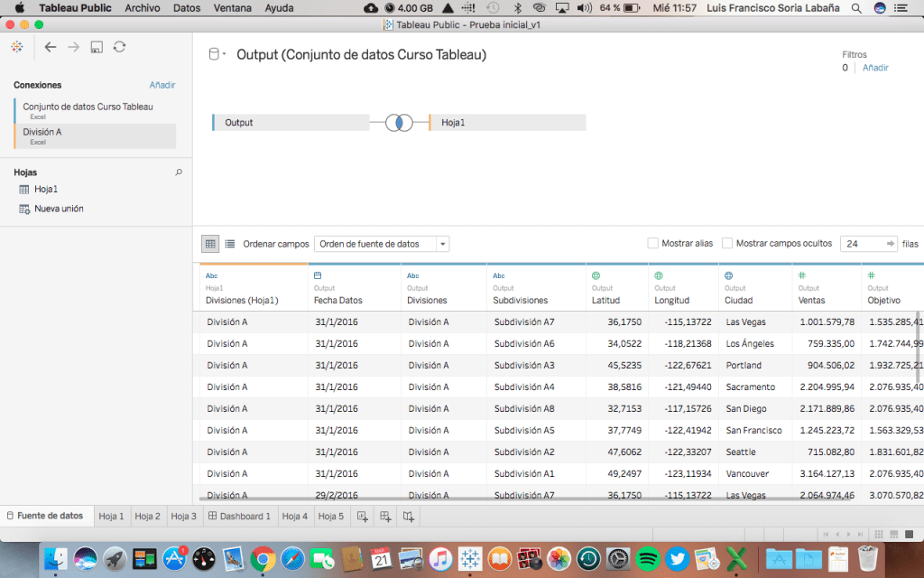This screenshot has height=578, width=924.
Task: Click the Tableau logo start icon
Action: pyautogui.click(x=17, y=47)
